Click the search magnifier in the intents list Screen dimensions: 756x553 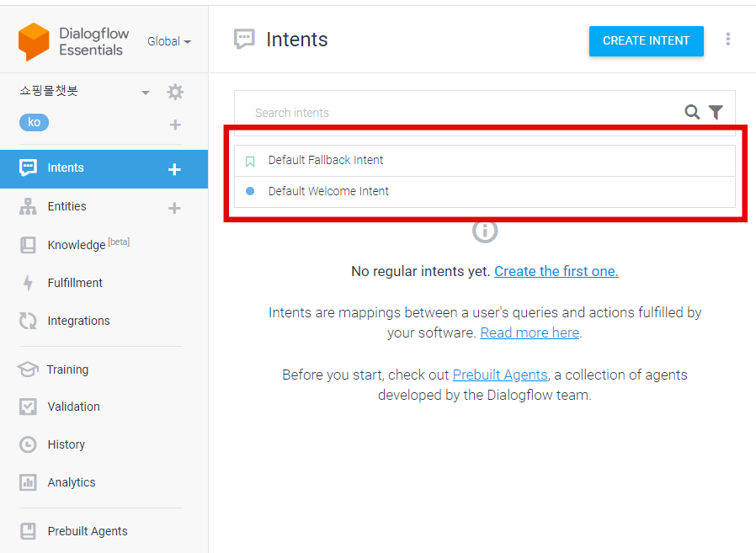(x=692, y=112)
